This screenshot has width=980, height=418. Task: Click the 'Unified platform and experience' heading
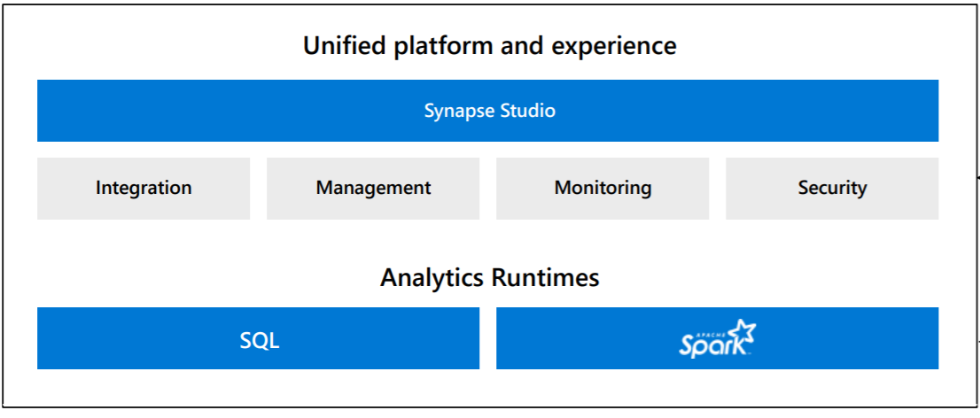point(489,46)
